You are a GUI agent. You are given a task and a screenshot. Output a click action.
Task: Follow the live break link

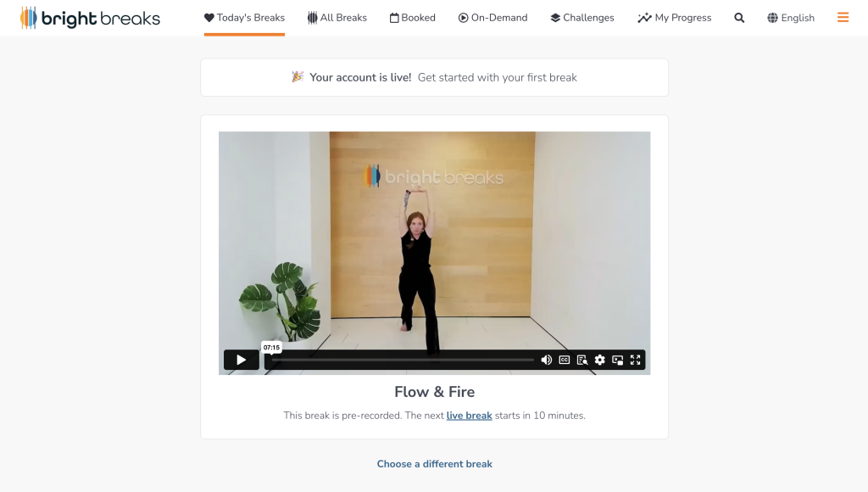tap(469, 416)
